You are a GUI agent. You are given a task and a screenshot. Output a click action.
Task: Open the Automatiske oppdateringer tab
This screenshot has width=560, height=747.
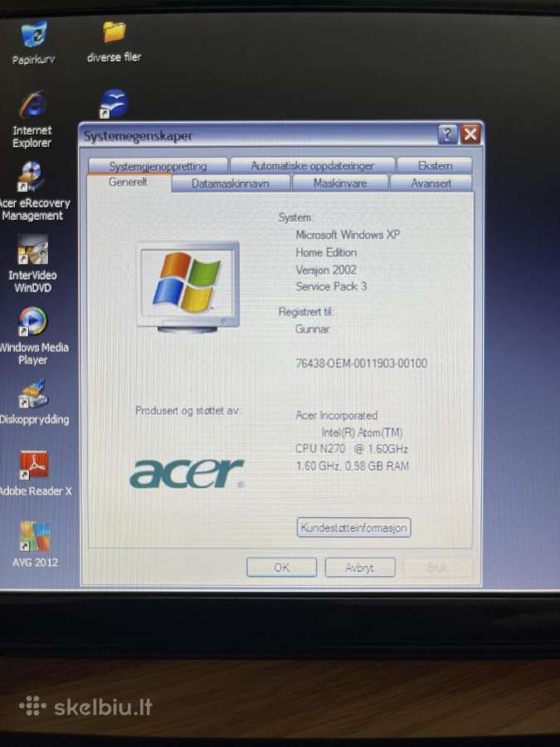[x=313, y=166]
